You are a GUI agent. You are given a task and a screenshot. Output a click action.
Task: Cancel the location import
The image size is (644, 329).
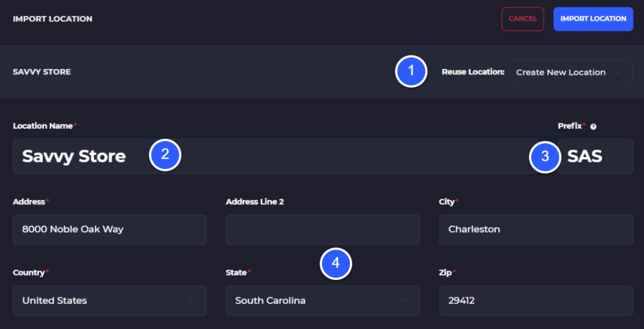click(x=522, y=19)
